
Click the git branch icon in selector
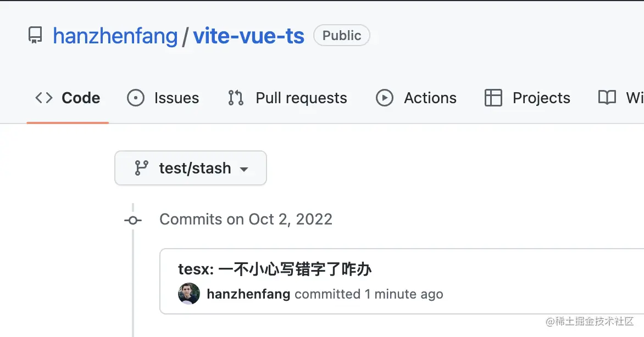(142, 168)
